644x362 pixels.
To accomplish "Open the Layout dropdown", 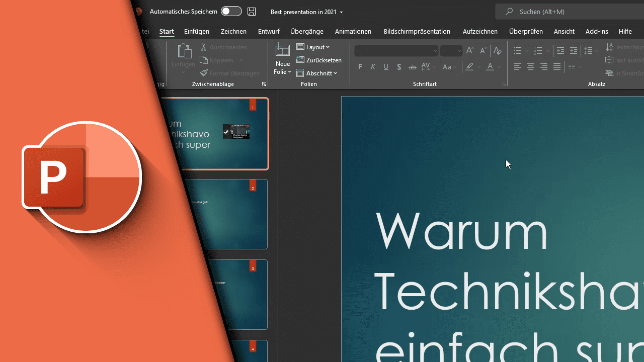I will pyautogui.click(x=313, y=47).
